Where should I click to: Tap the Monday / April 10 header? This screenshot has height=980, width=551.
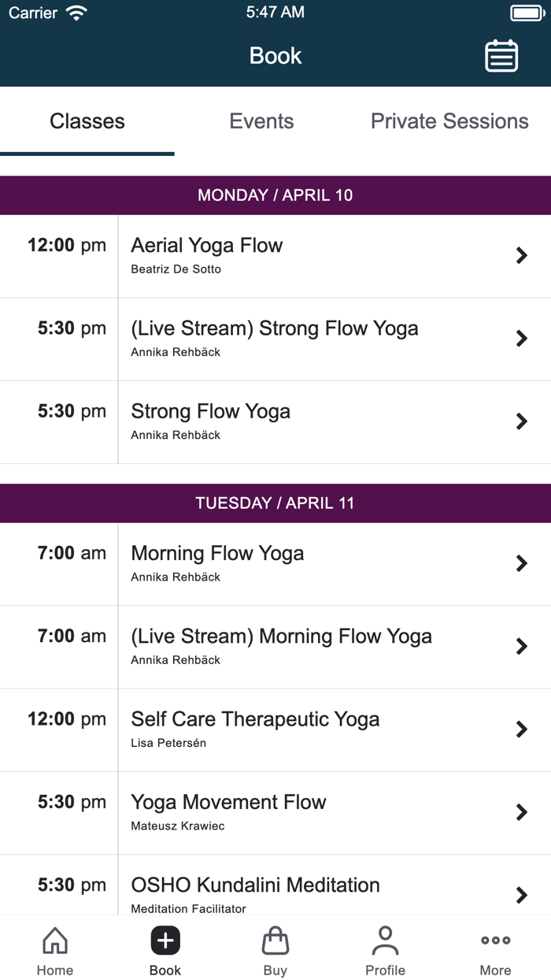tap(275, 195)
